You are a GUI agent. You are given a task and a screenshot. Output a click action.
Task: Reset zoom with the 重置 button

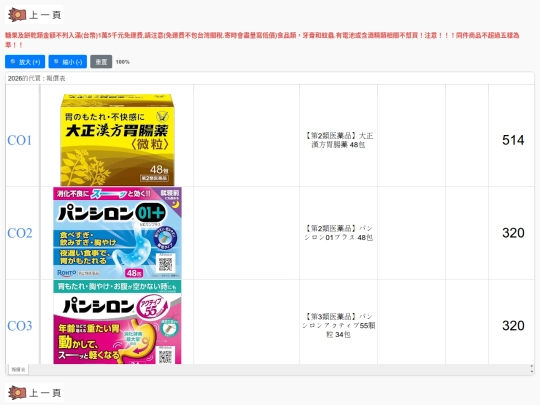tap(101, 62)
